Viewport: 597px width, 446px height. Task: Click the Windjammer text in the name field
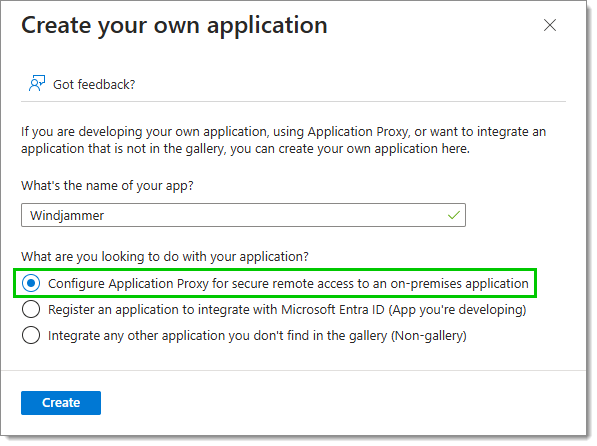67,216
